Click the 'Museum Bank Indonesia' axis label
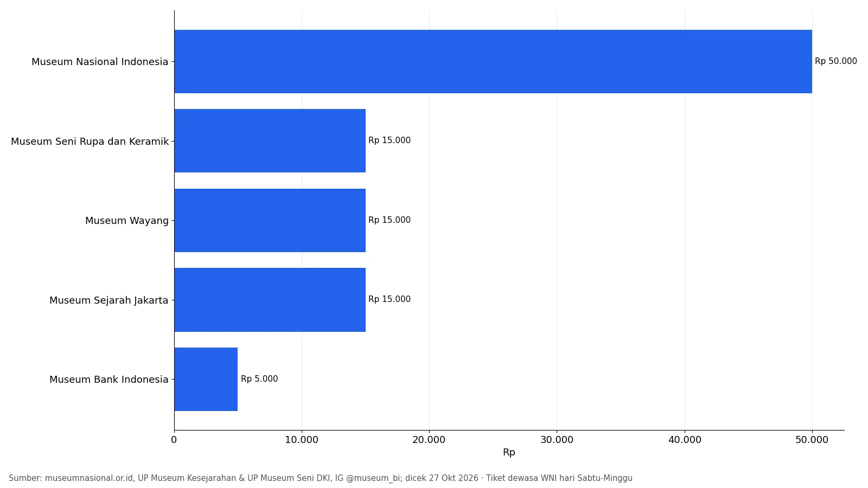Screen dimensions: 868x488 tap(109, 380)
